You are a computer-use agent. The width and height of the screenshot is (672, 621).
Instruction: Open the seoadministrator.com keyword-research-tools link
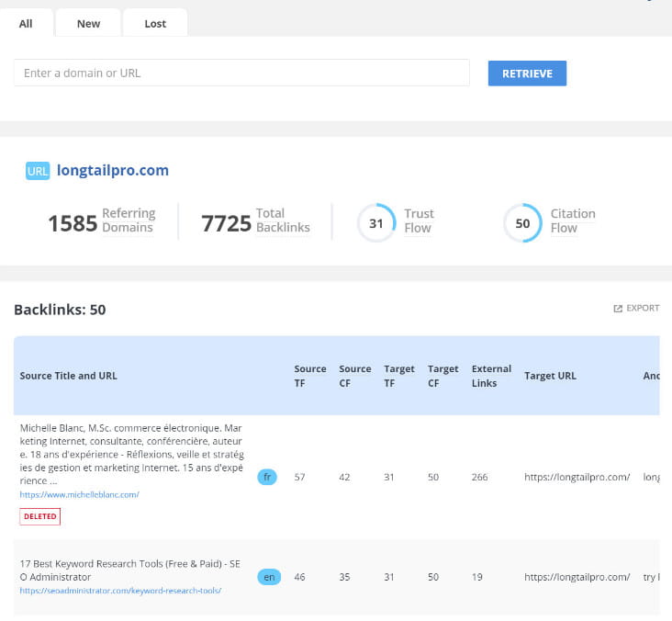(x=120, y=591)
